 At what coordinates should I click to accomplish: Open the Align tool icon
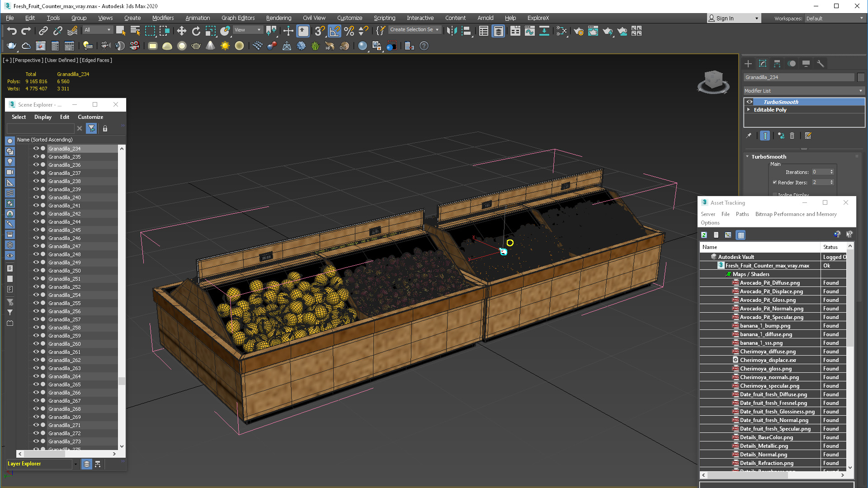pyautogui.click(x=466, y=31)
